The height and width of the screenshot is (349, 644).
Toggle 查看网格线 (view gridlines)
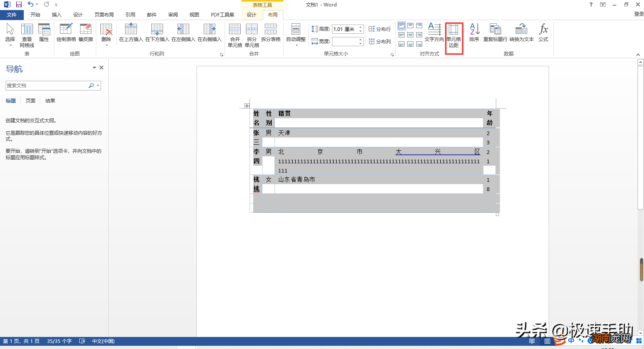pyautogui.click(x=27, y=35)
